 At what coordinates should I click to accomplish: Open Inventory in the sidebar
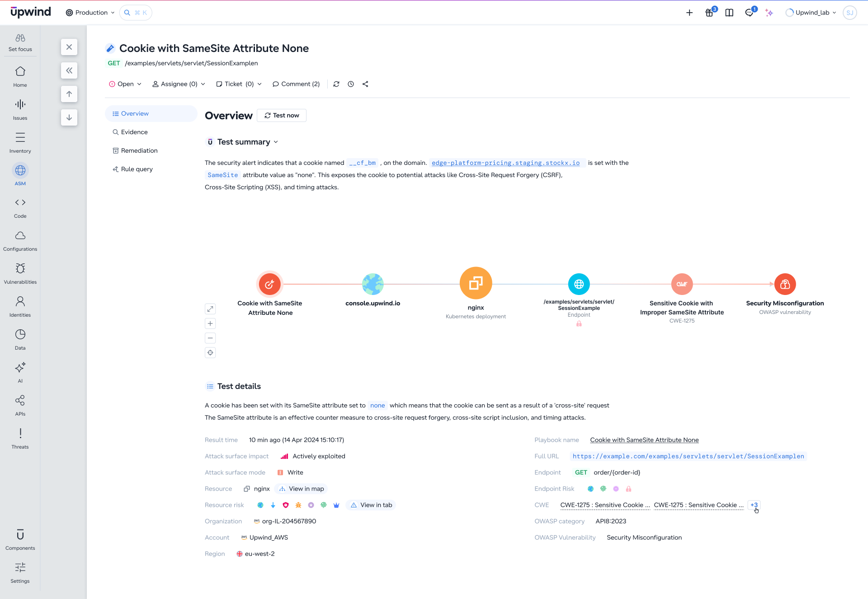[20, 143]
